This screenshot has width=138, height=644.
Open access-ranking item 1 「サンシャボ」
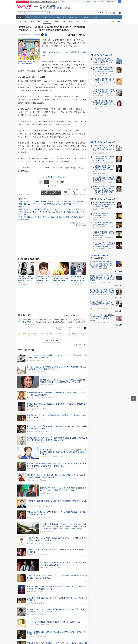pyautogui.click(x=104, y=60)
